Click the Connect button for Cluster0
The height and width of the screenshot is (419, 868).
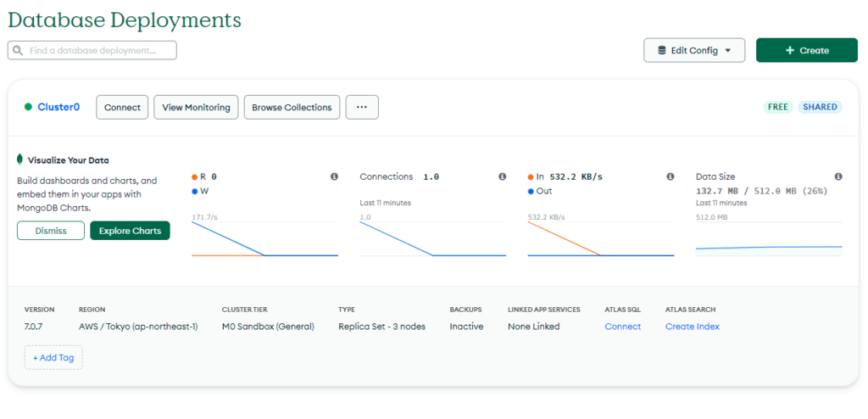(x=122, y=107)
